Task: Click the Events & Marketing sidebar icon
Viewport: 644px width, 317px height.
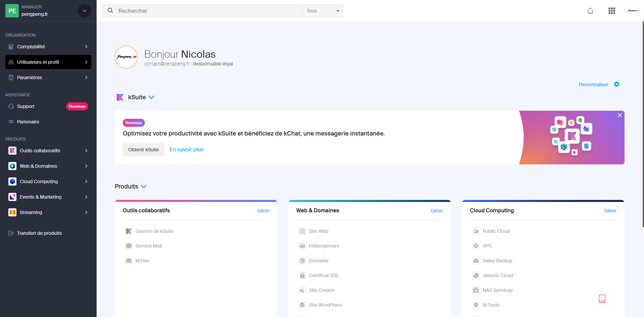Action: point(12,197)
